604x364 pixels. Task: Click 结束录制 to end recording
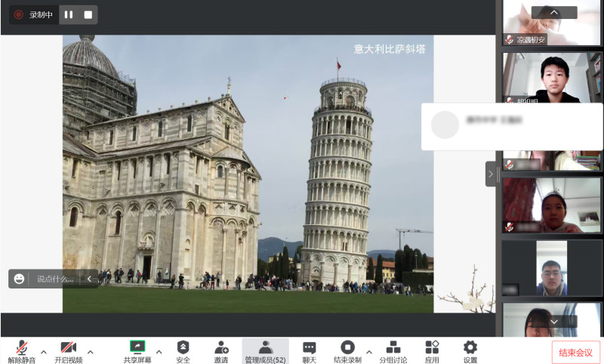(347, 351)
